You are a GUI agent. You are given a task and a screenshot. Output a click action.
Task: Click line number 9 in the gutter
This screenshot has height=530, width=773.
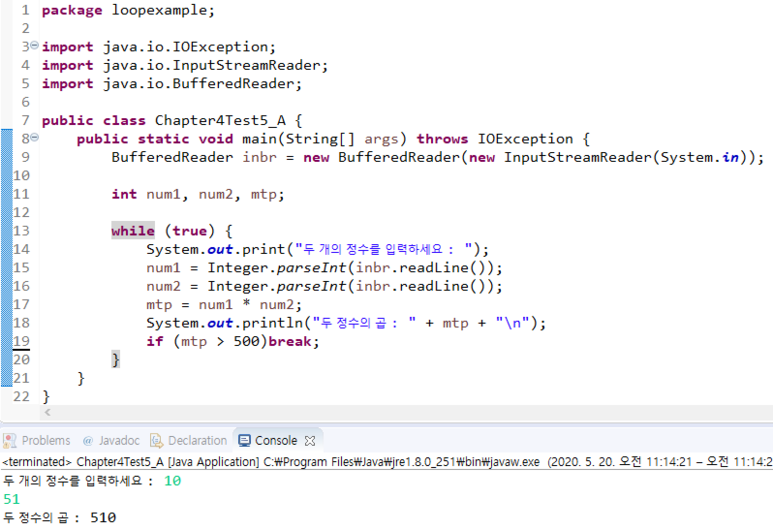pyautogui.click(x=25, y=157)
